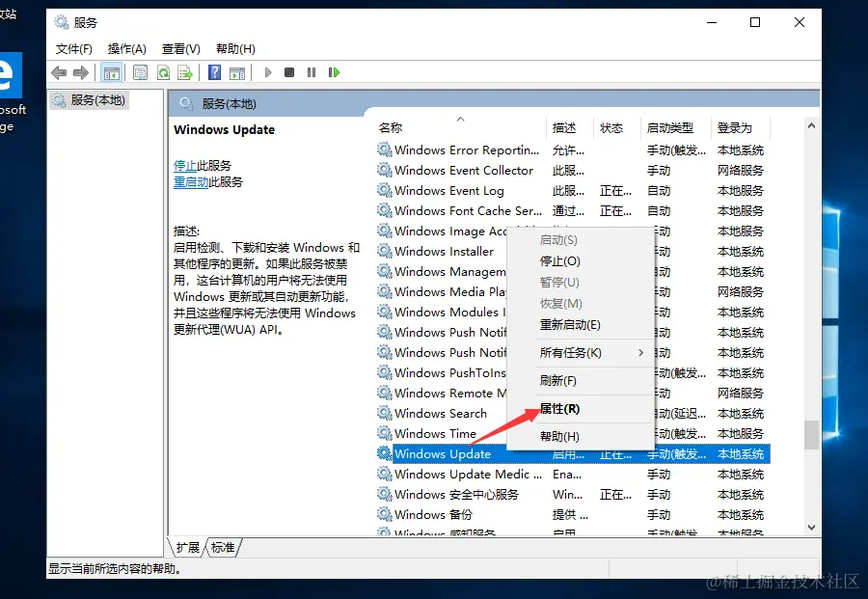
Task: Select the highlighted Windows Update service row
Action: [573, 454]
